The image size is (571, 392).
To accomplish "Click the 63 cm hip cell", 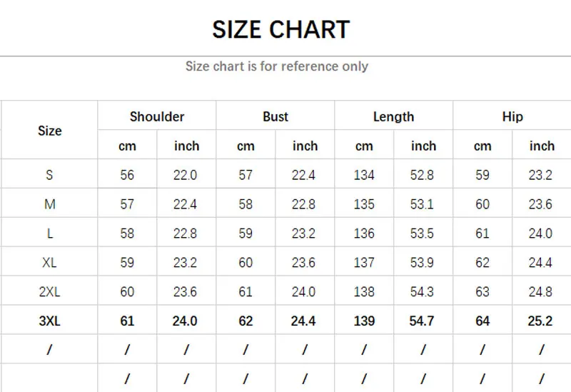I will [x=482, y=292].
